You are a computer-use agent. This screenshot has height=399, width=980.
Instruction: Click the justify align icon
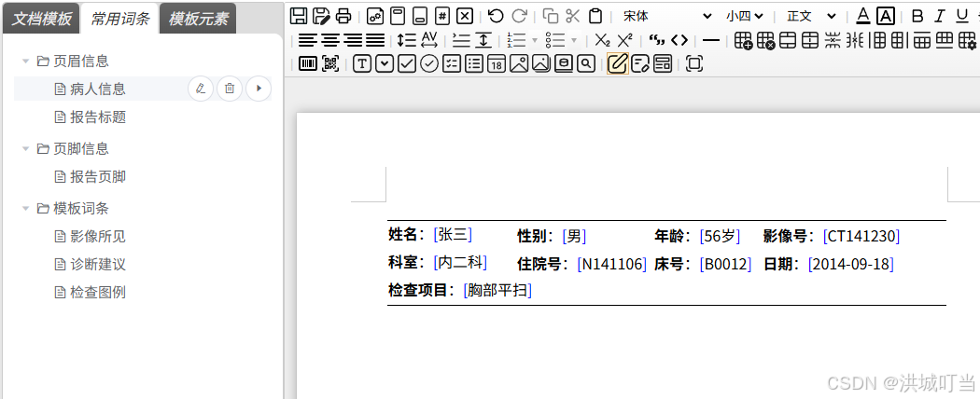pyautogui.click(x=375, y=41)
